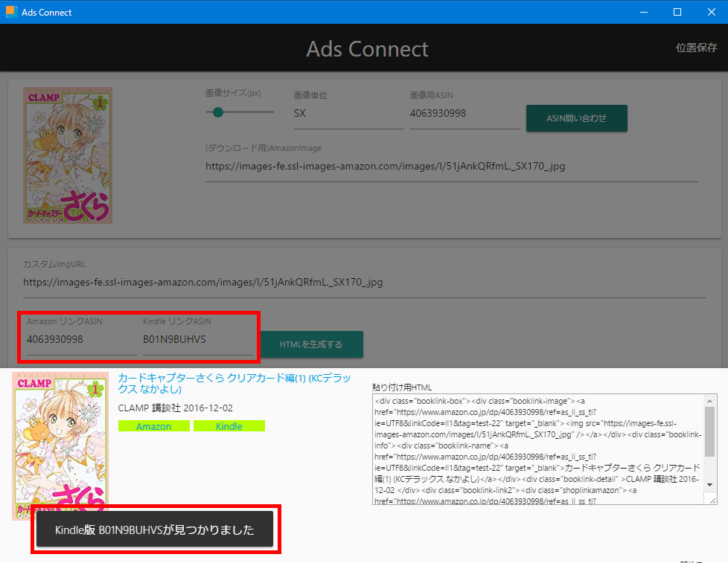
Task: Click the green Amazon link button
Action: [153, 426]
